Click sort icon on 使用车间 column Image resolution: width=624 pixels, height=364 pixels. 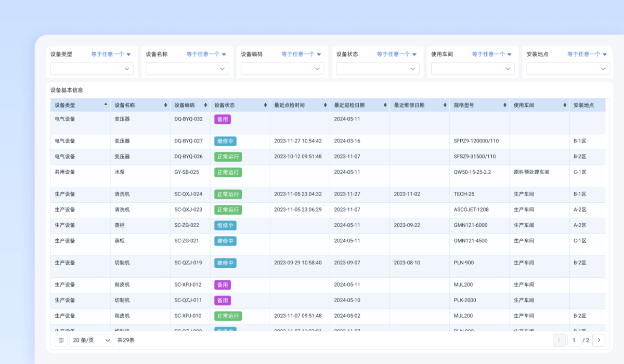pyautogui.click(x=564, y=105)
